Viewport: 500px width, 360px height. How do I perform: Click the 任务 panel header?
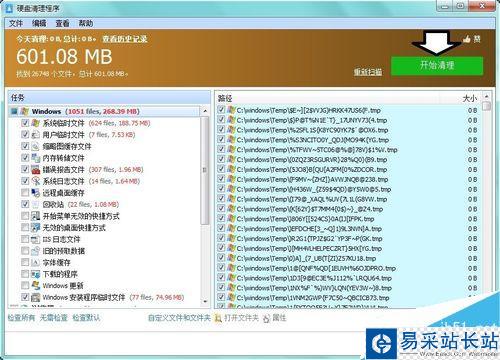[109, 98]
